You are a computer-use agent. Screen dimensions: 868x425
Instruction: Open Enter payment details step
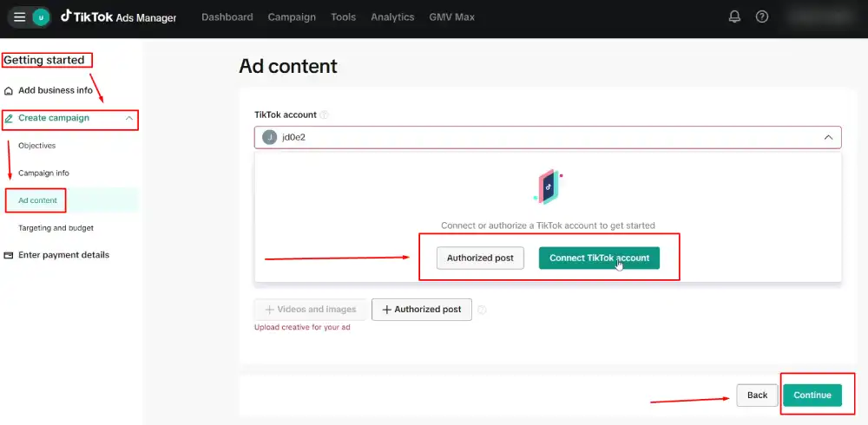[x=63, y=255]
